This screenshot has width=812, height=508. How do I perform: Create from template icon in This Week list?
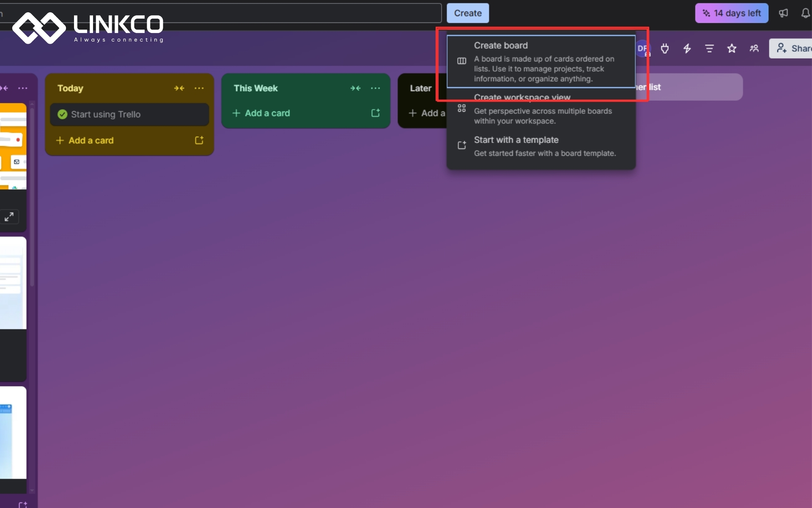375,113
